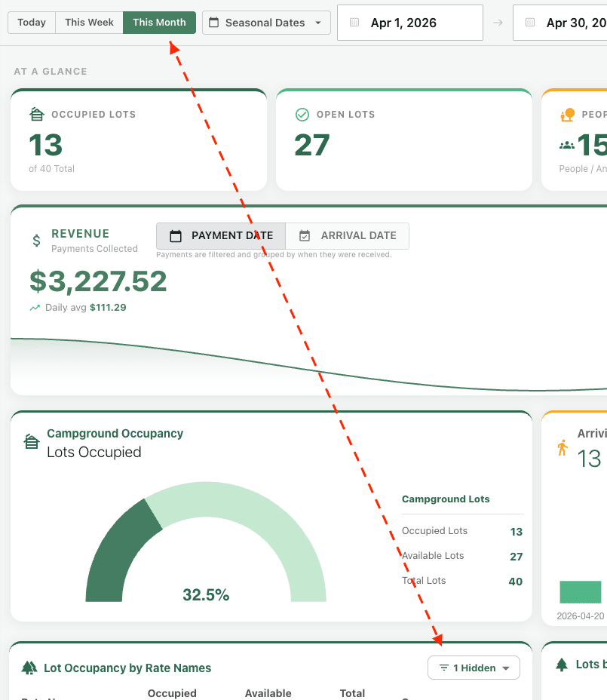This screenshot has height=700, width=607.
Task: Click the 32.5% occupancy value
Action: tap(206, 594)
